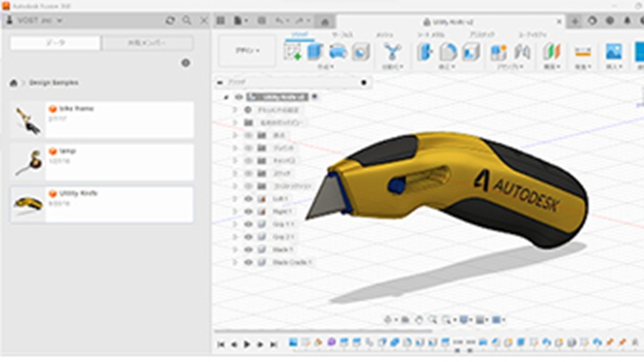644x362 pixels.
Task: Click the Offset Plane construct icon
Action: coord(552,52)
